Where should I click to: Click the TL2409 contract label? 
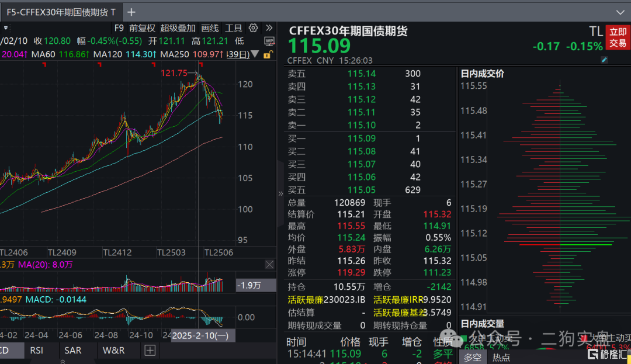coord(62,252)
